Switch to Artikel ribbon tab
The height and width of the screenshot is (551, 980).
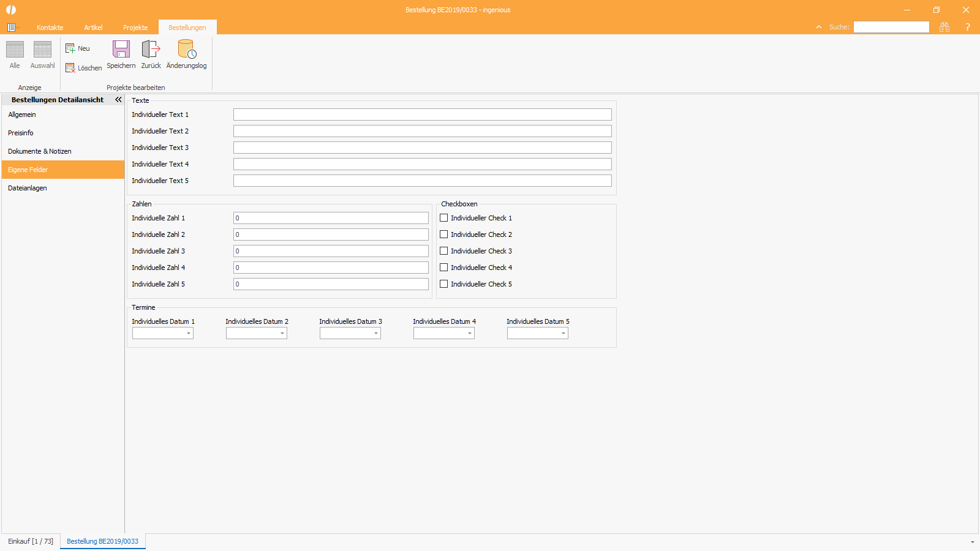pos(93,28)
